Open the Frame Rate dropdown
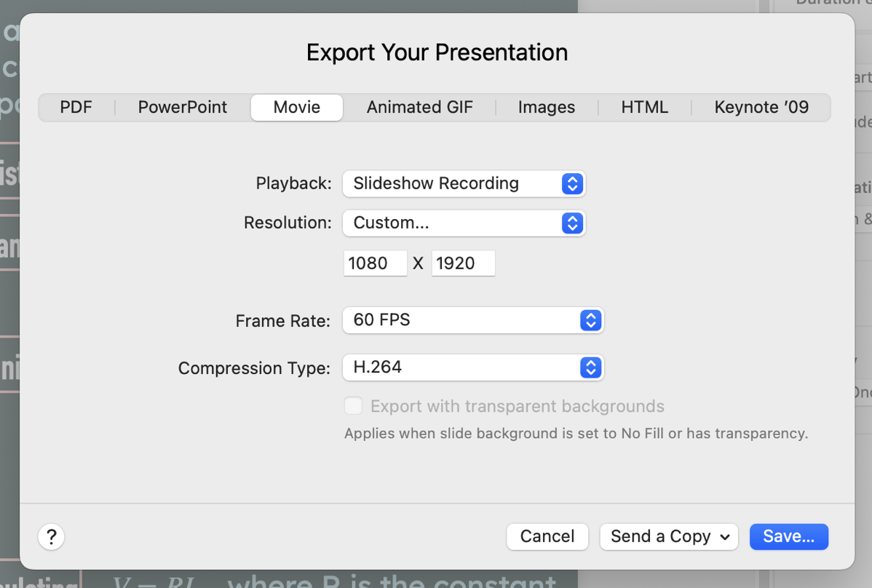Image resolution: width=872 pixels, height=588 pixels. tap(472, 319)
